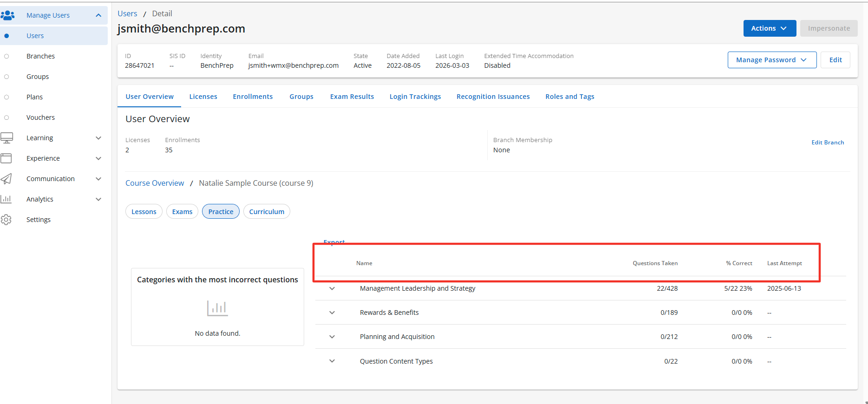The height and width of the screenshot is (404, 868).
Task: Click the Manage Users people icon
Action: point(8,15)
